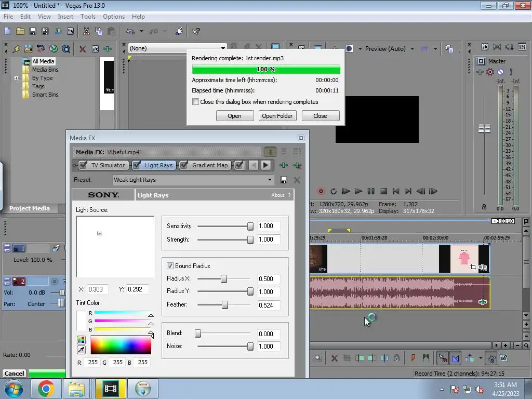
Task: Open the Preview (Auto) quality dropdown
Action: [x=412, y=49]
